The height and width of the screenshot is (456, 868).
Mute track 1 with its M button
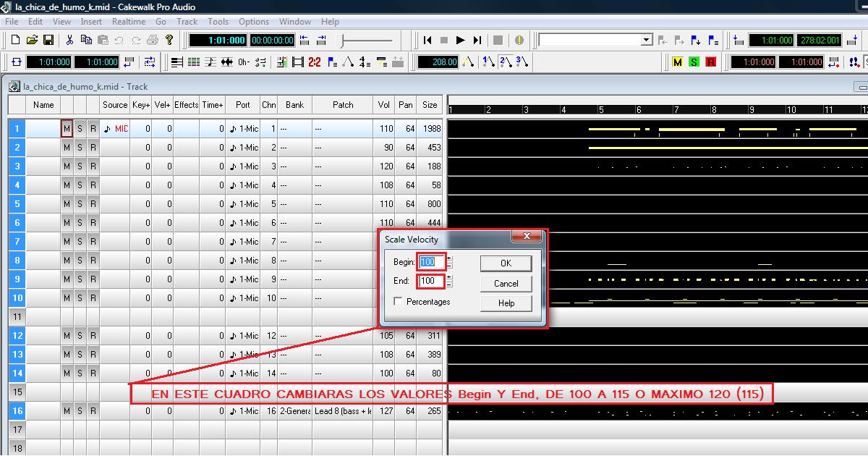(x=67, y=129)
